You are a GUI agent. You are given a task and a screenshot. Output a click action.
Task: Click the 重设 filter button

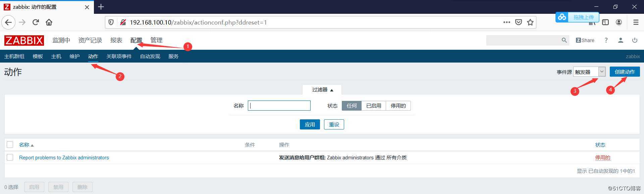tap(334, 124)
